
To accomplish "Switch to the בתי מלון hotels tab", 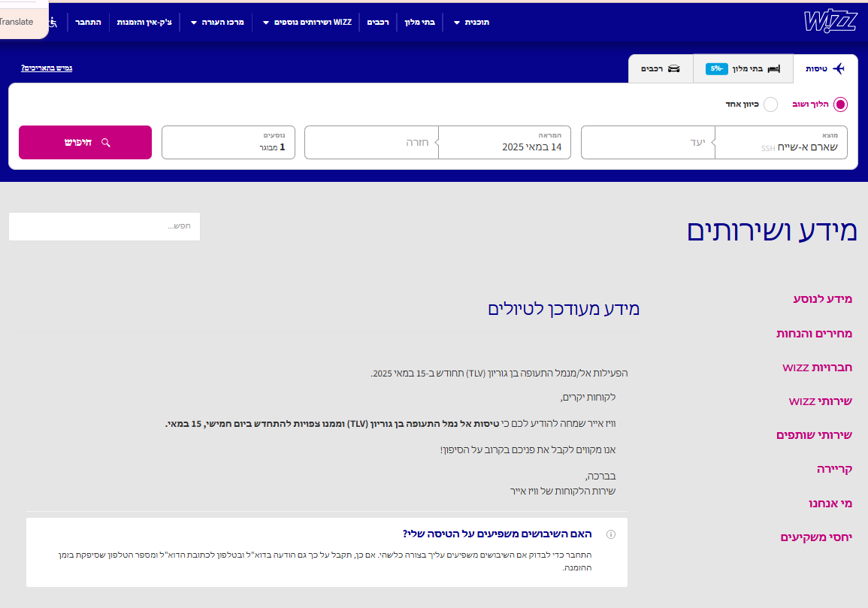I will 743,68.
